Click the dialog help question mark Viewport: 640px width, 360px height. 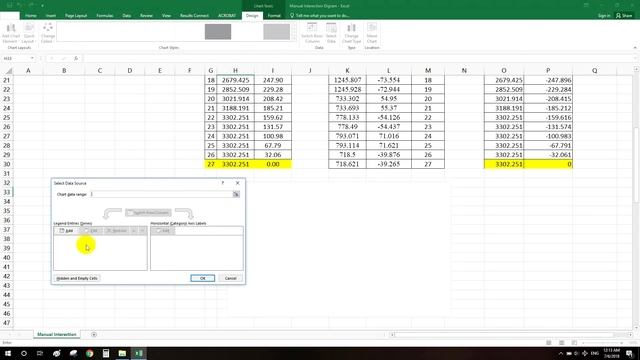pos(223,183)
